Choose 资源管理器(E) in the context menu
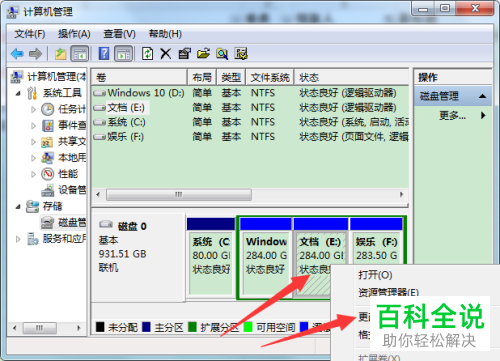 (388, 292)
